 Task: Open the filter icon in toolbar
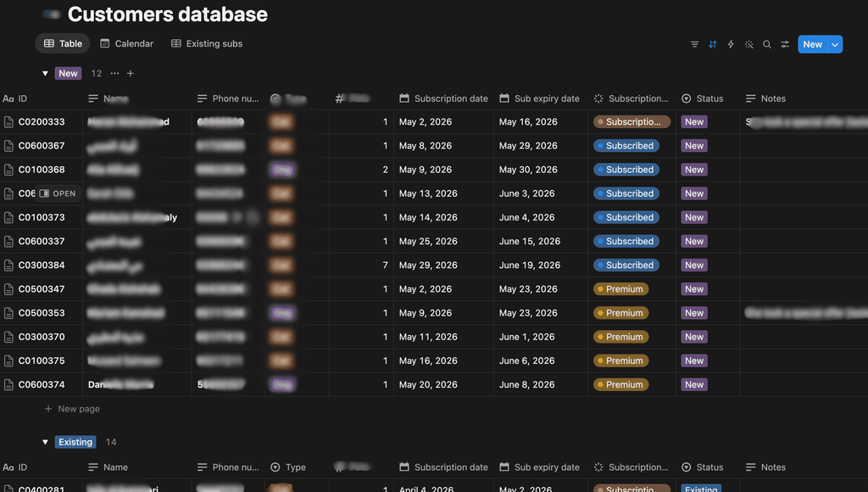coord(694,44)
